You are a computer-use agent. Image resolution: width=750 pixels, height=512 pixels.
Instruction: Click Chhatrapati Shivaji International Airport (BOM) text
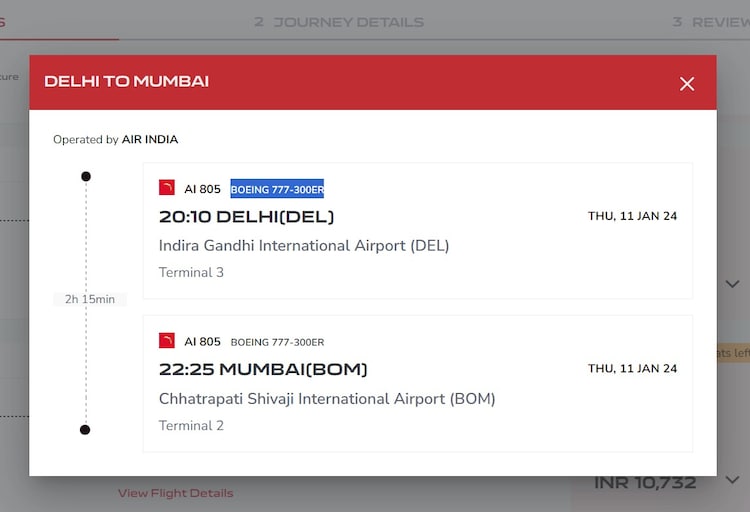click(x=327, y=398)
